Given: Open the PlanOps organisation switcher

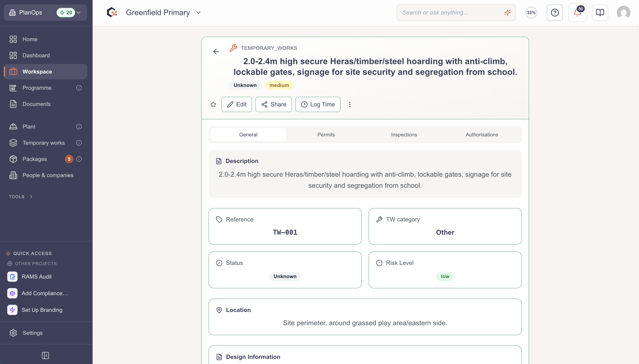Looking at the screenshot, I should tap(45, 13).
